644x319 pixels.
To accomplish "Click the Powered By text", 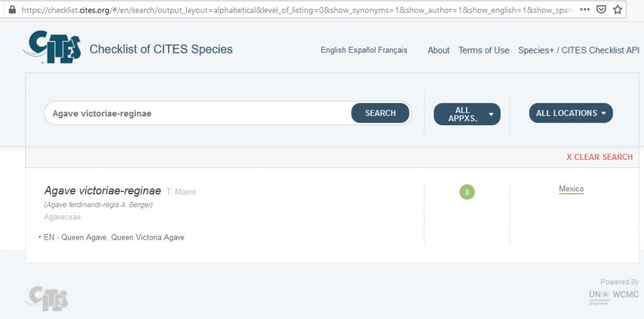I will (x=619, y=282).
